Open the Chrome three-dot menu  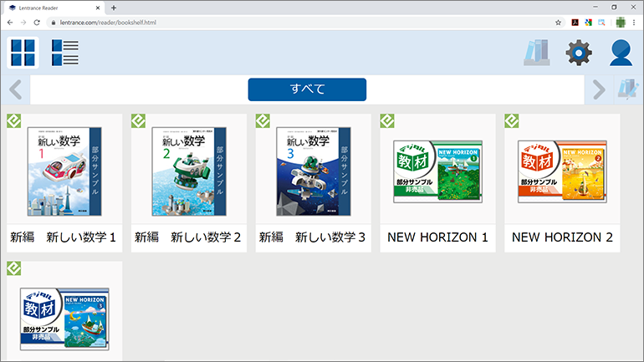pos(634,23)
